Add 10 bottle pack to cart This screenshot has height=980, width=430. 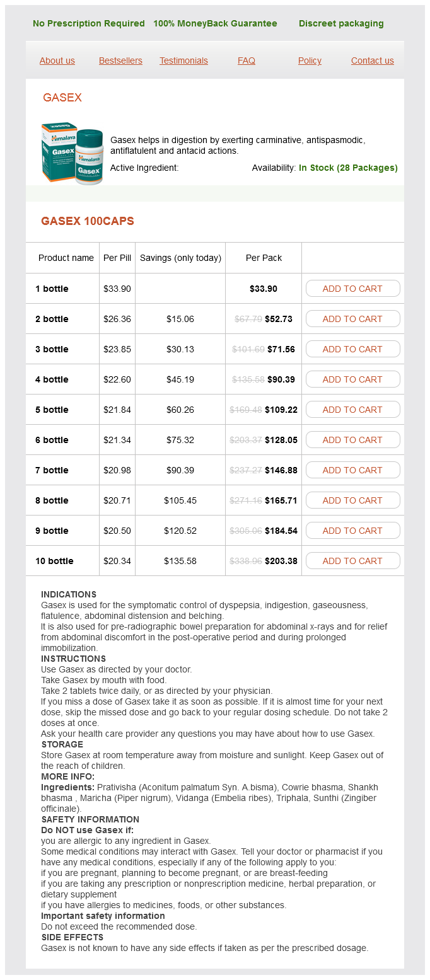(352, 561)
